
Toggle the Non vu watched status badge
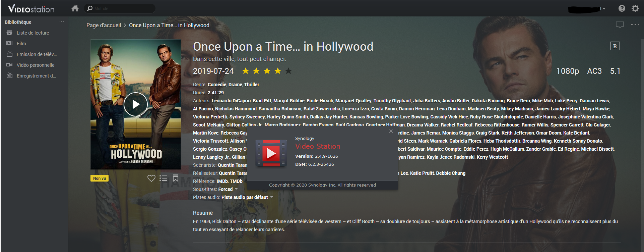pyautogui.click(x=100, y=178)
